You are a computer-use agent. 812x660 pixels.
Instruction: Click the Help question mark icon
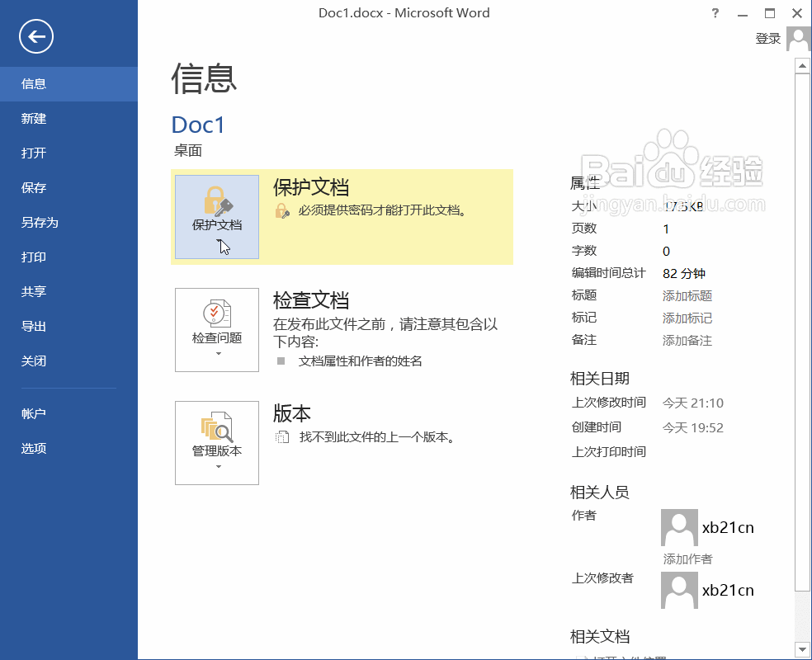(x=715, y=12)
